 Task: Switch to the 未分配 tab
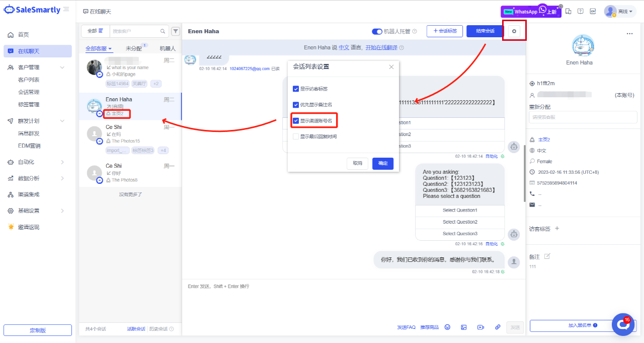(134, 49)
